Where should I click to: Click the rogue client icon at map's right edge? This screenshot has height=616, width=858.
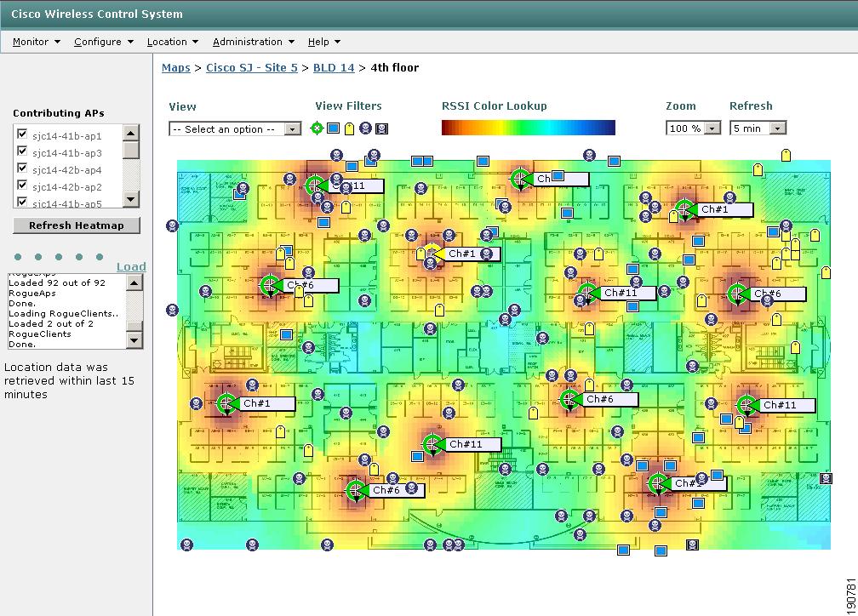pyautogui.click(x=826, y=479)
